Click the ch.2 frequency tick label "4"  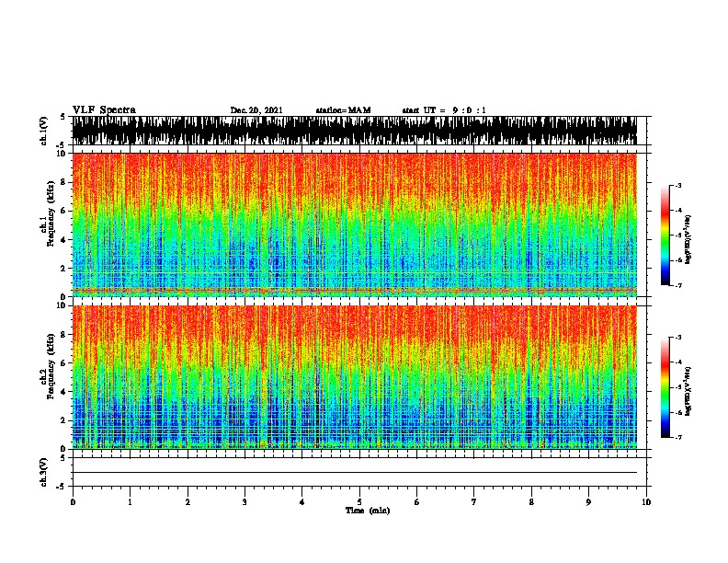point(64,392)
